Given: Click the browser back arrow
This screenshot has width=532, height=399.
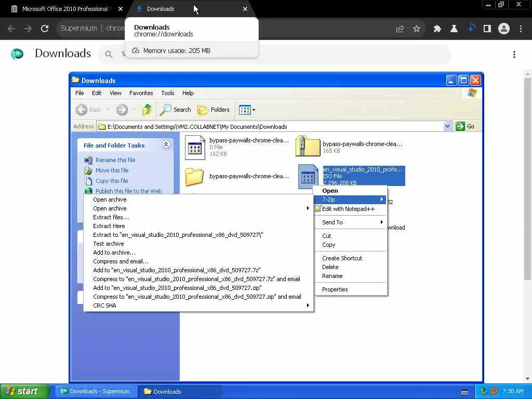Looking at the screenshot, I should [11, 29].
